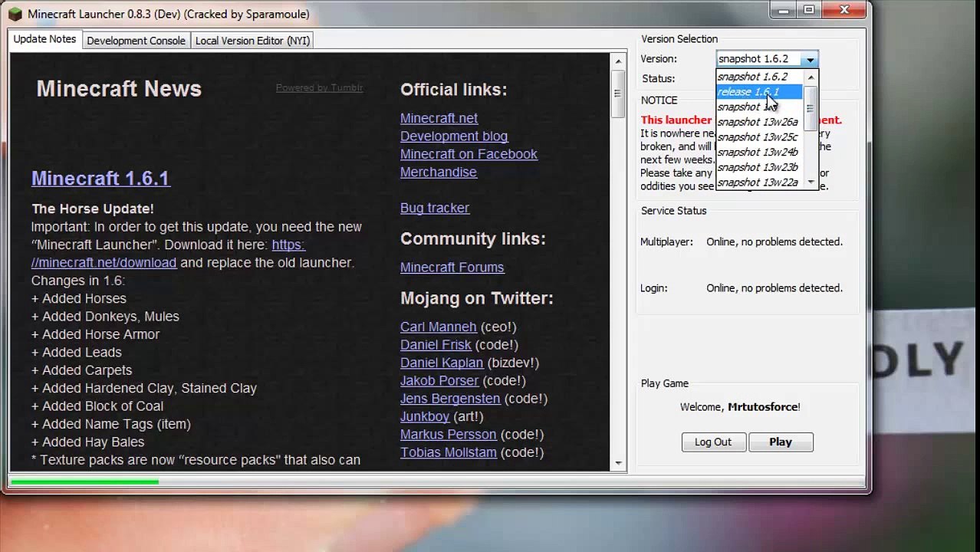
Task: Open the Minecraft Forums link
Action: [x=452, y=268]
